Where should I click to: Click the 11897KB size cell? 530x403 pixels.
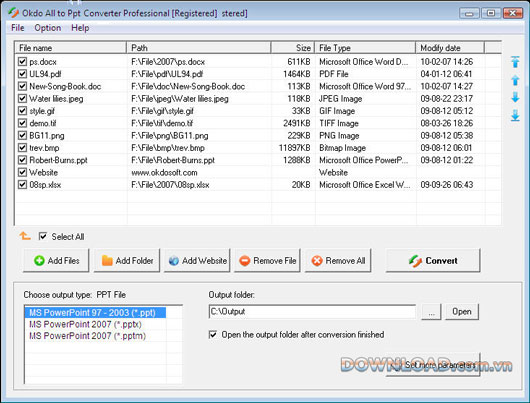[x=294, y=148]
